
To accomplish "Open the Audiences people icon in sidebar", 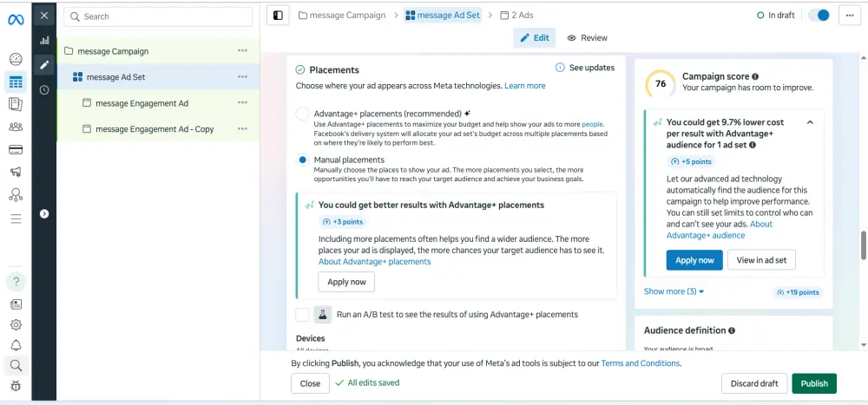I will coord(15,127).
